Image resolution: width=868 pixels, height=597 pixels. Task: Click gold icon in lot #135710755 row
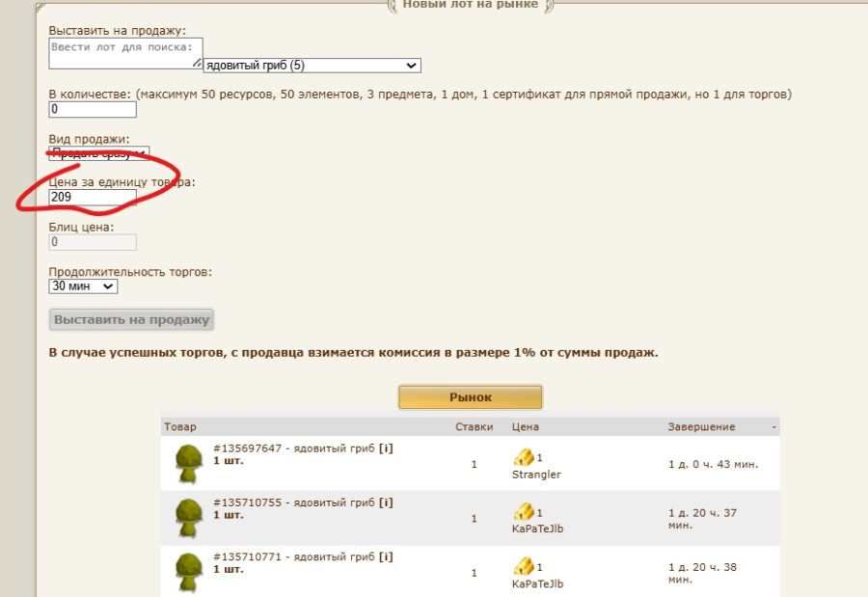(x=523, y=511)
